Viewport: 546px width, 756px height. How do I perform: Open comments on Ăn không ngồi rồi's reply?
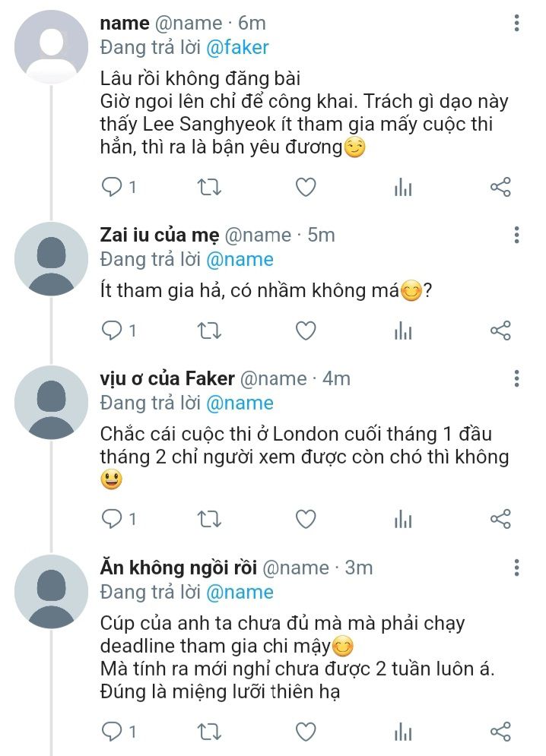(119, 732)
